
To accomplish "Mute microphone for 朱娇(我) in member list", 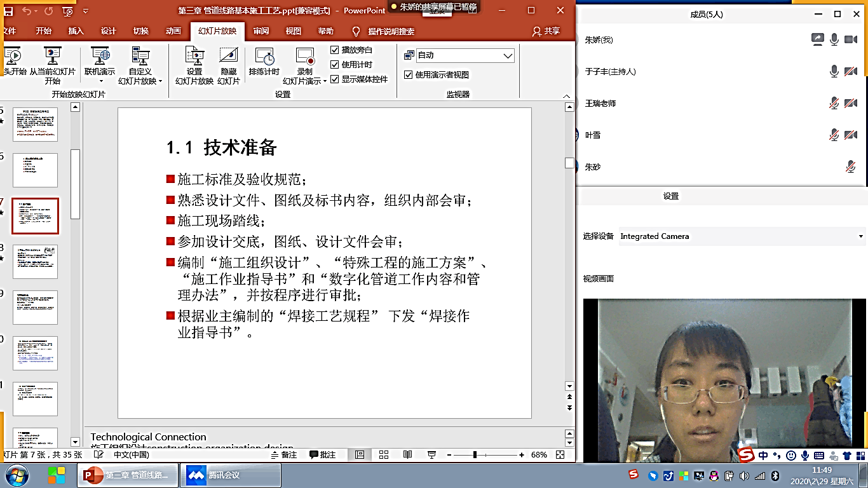I will [834, 39].
